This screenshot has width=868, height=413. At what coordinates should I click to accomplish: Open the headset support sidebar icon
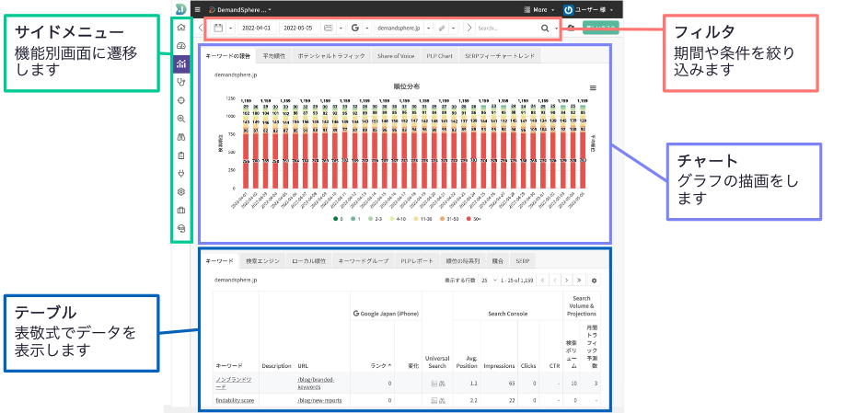click(180, 228)
